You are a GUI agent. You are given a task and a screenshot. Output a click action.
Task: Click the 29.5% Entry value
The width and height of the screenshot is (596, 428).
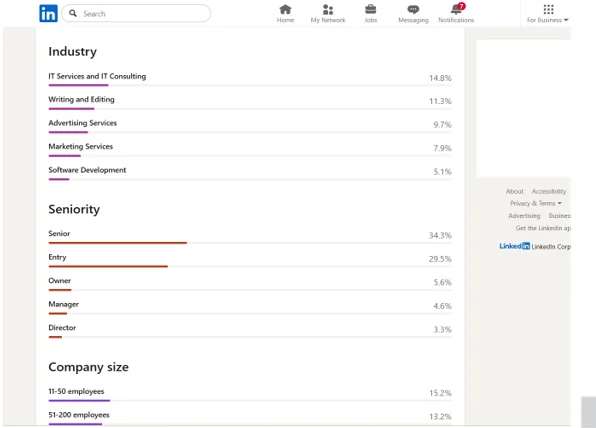pos(440,259)
